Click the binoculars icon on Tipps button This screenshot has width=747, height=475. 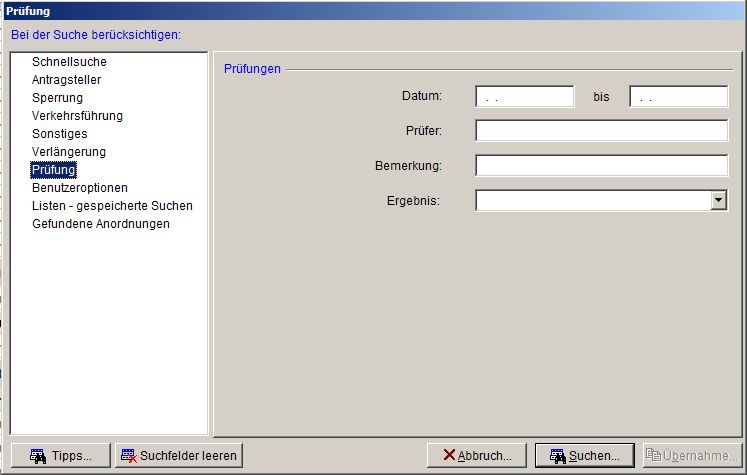[38, 456]
